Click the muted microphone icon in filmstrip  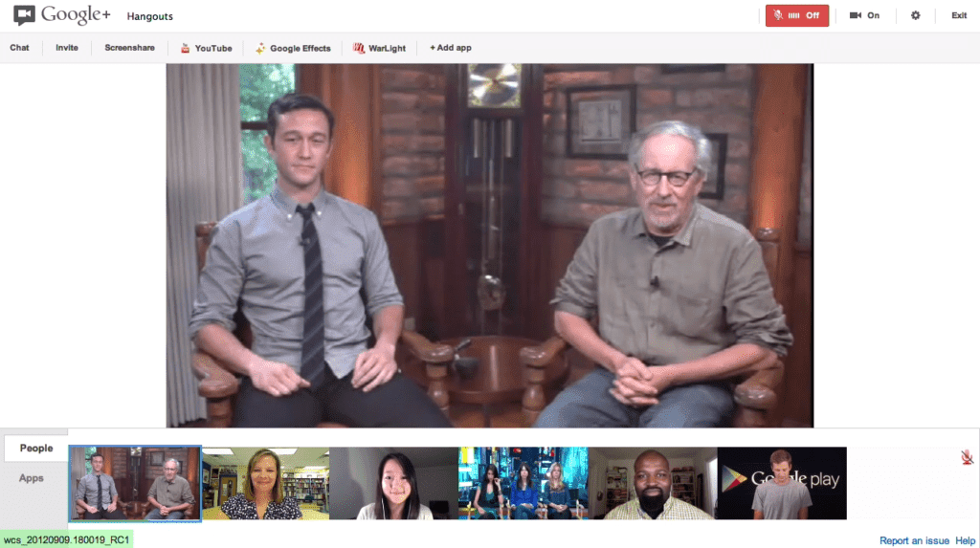click(x=967, y=457)
